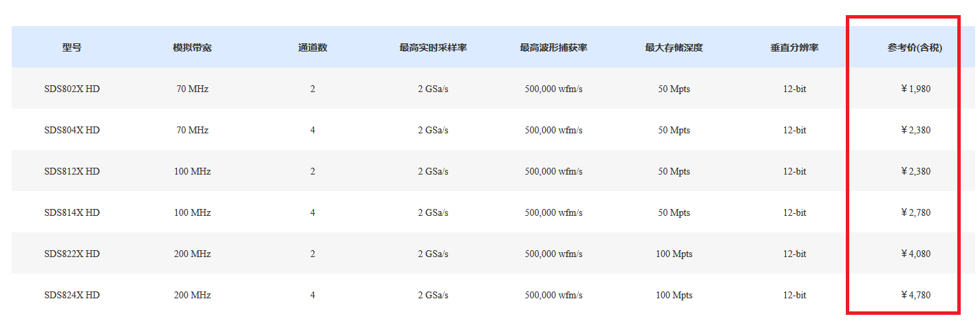Select the SDS824X HD model cell
The image size is (980, 321).
coord(72,295)
